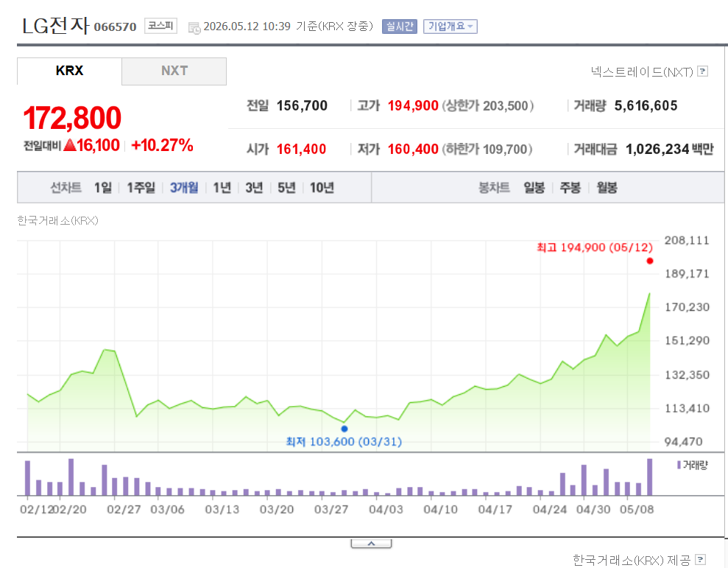The width and height of the screenshot is (728, 568).
Task: Click the 하한가 109,700 lower limit text
Action: (x=487, y=150)
